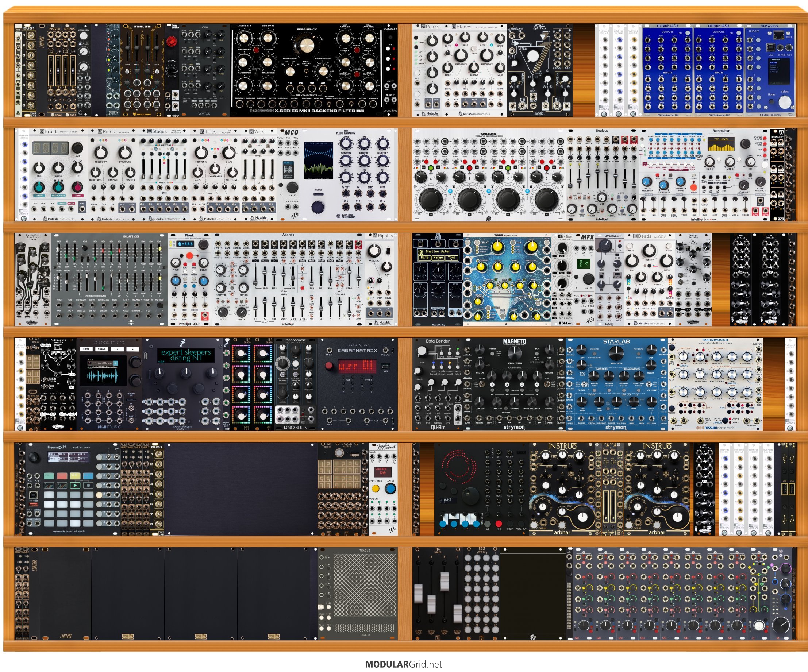The width and height of the screenshot is (808, 672).
Task: Click the strymon logo on Starlab
Action: pyautogui.click(x=616, y=427)
